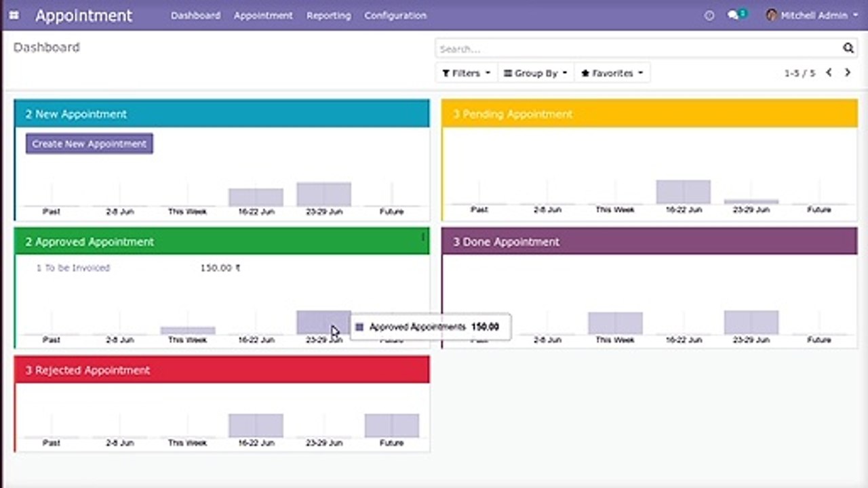The width and height of the screenshot is (868, 488).
Task: Click the Search input field
Action: 638,49
